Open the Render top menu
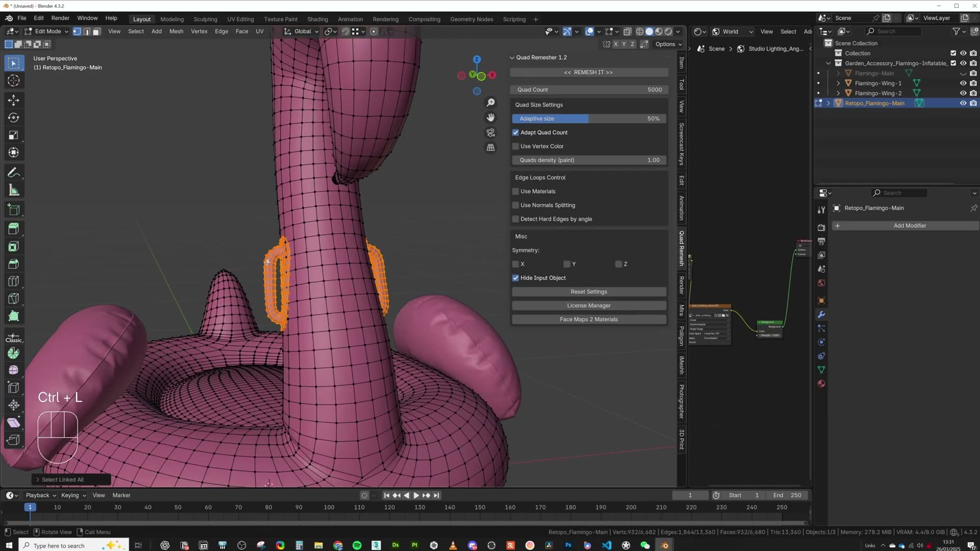980x551 pixels. tap(60, 18)
